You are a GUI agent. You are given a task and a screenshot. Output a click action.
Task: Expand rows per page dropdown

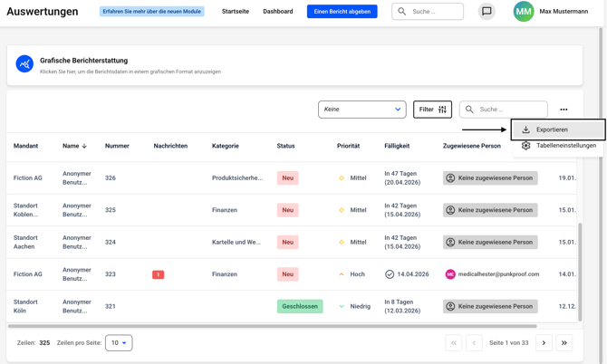(x=119, y=343)
